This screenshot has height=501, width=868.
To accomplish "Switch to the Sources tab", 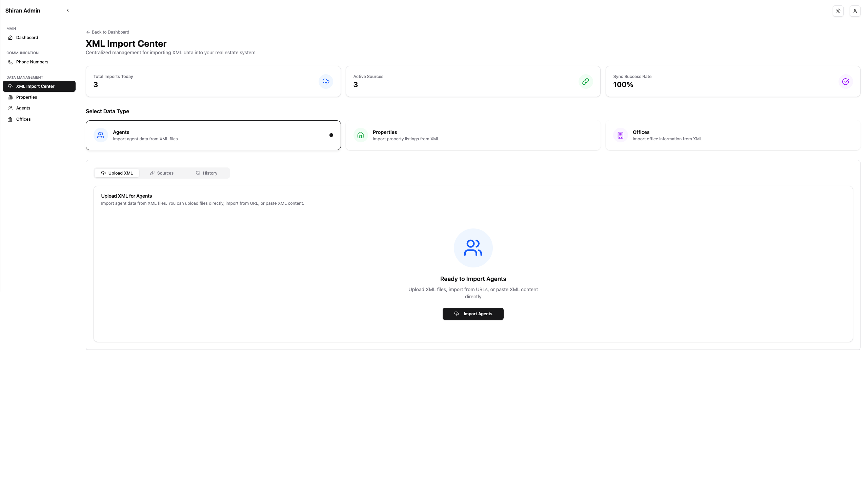I will click(x=162, y=173).
